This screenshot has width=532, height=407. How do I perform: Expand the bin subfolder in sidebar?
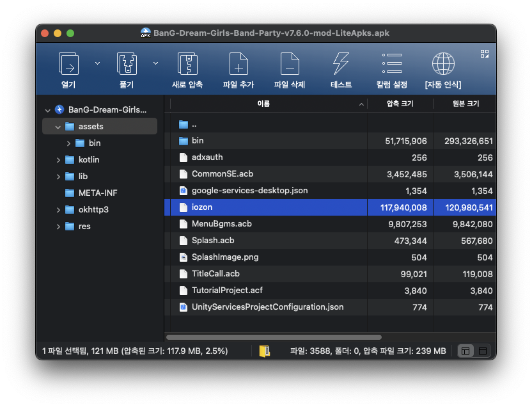(68, 143)
